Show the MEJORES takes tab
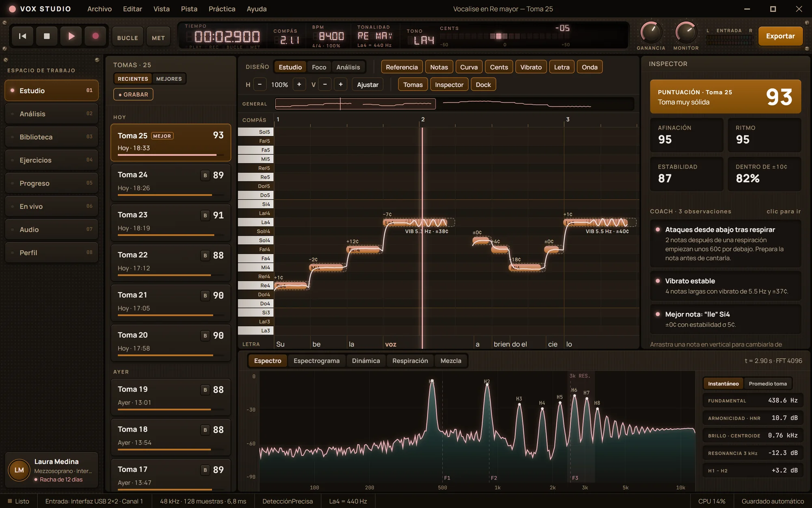Viewport: 812px width, 508px height. (169, 79)
